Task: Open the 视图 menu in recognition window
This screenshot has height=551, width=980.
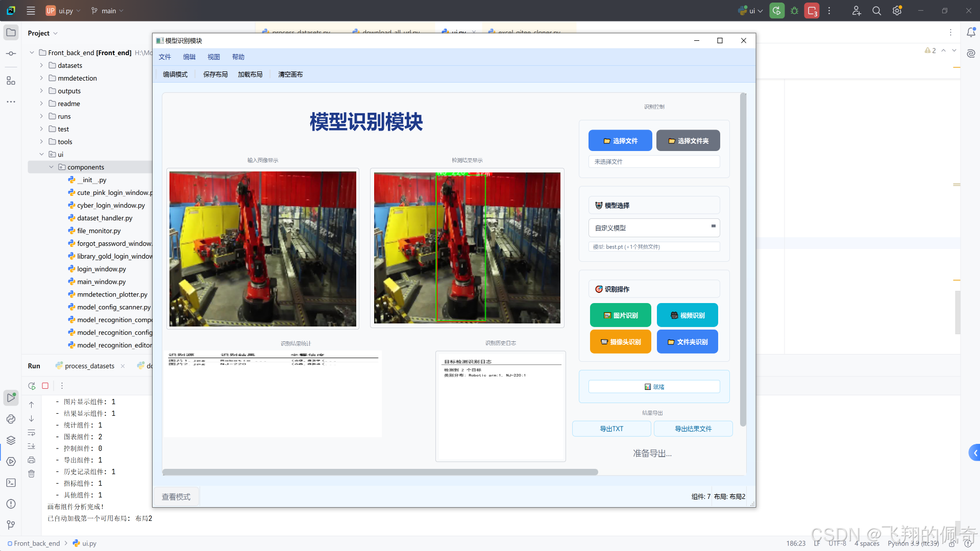Action: pos(214,57)
